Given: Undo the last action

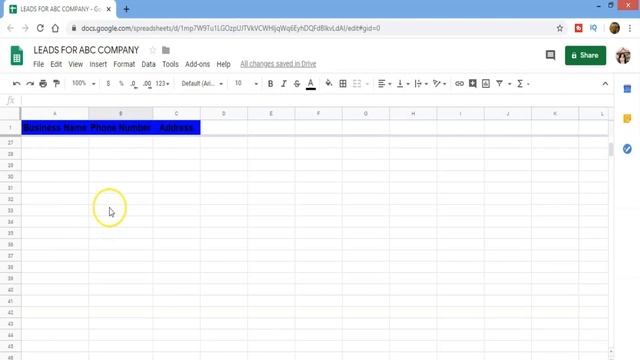Looking at the screenshot, I should [16, 84].
